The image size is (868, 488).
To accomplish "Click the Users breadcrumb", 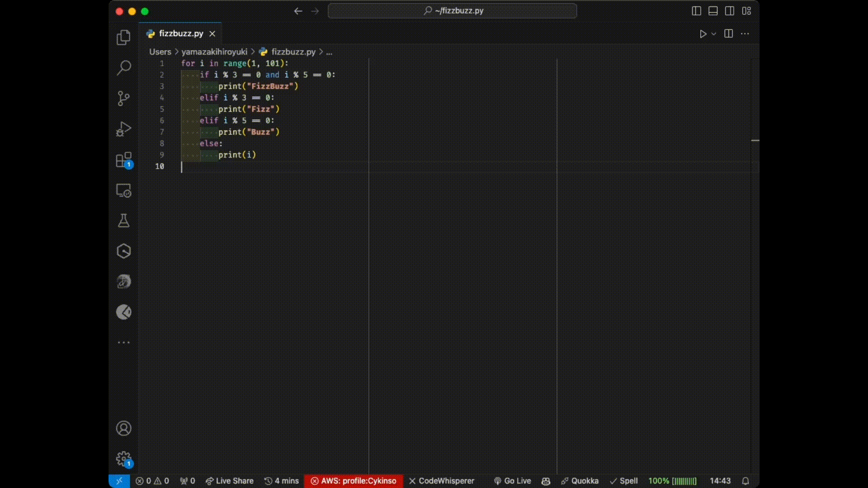I will 160,52.
